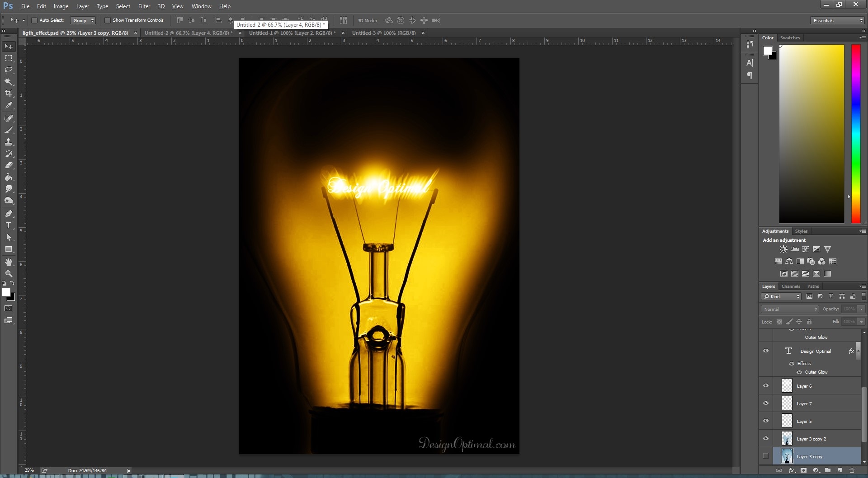Open the Opacity slider dropdown arrow

[x=861, y=309]
